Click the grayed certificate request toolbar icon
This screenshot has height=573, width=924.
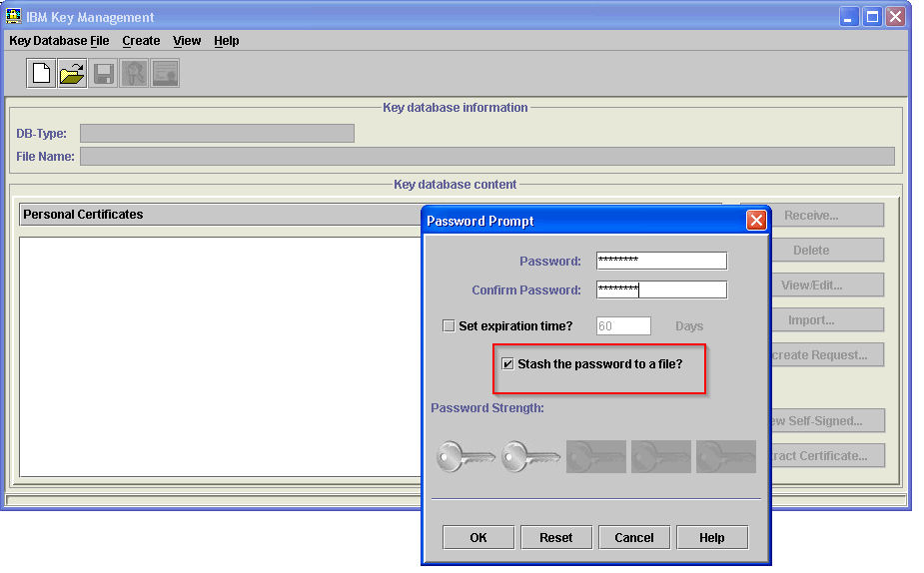pos(135,74)
